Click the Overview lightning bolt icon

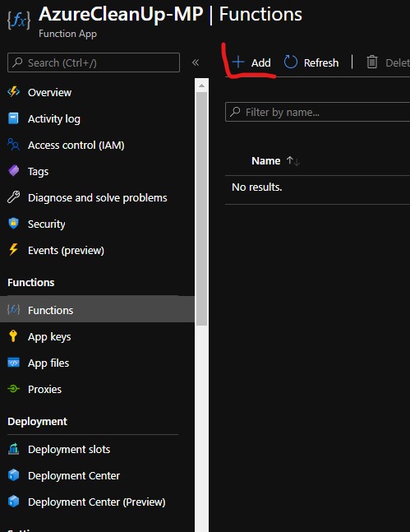pos(14,91)
